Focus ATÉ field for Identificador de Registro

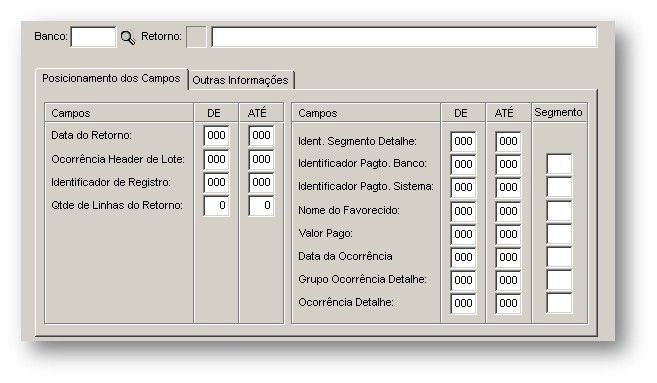tap(261, 183)
